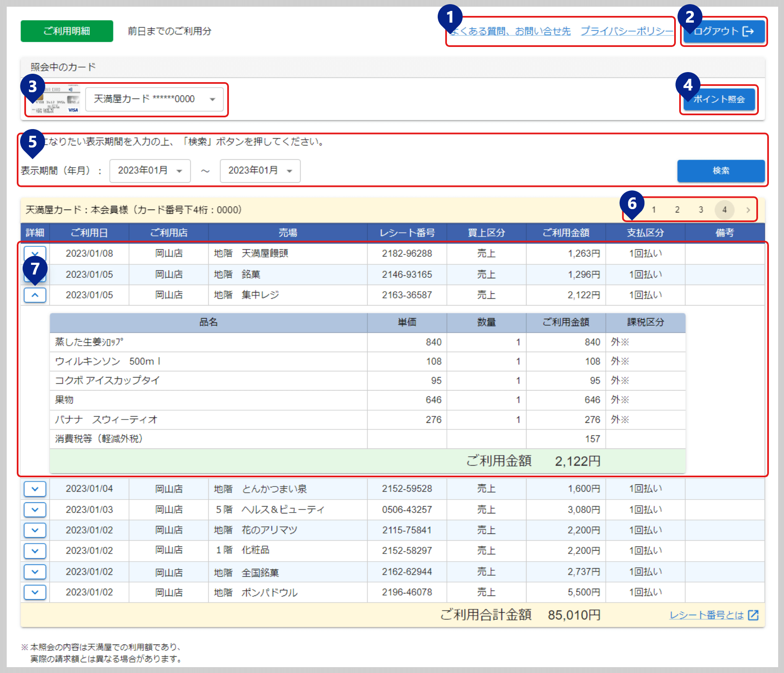Click the ご利用明細 green tab

(x=67, y=31)
